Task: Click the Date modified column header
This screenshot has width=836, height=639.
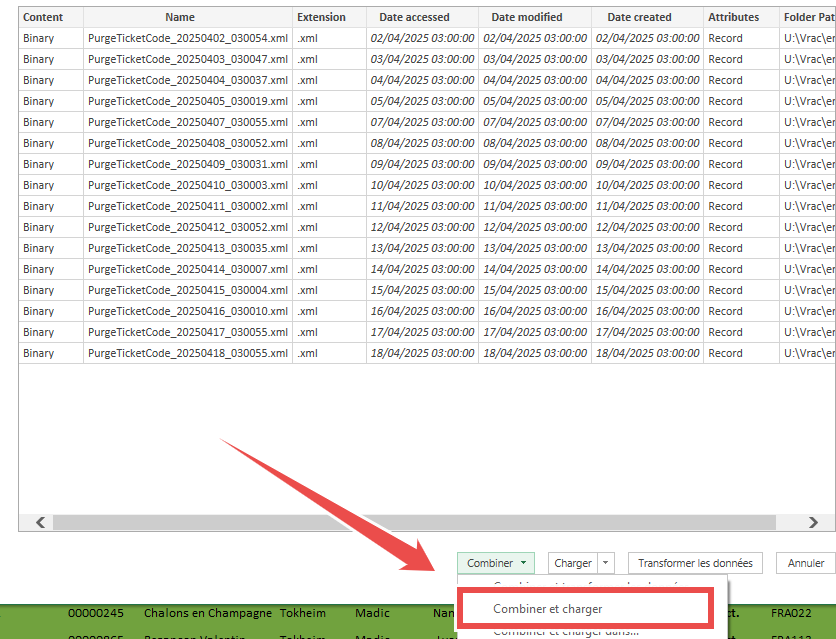Action: coord(527,17)
